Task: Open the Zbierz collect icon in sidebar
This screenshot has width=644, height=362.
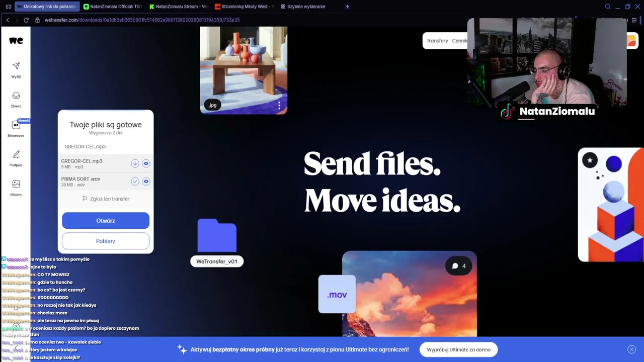Action: click(16, 96)
